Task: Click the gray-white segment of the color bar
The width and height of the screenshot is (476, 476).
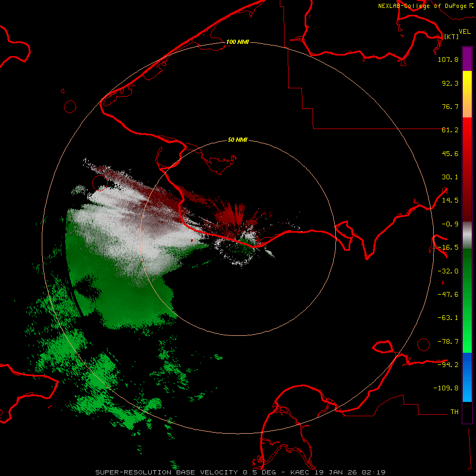Action: [x=467, y=235]
